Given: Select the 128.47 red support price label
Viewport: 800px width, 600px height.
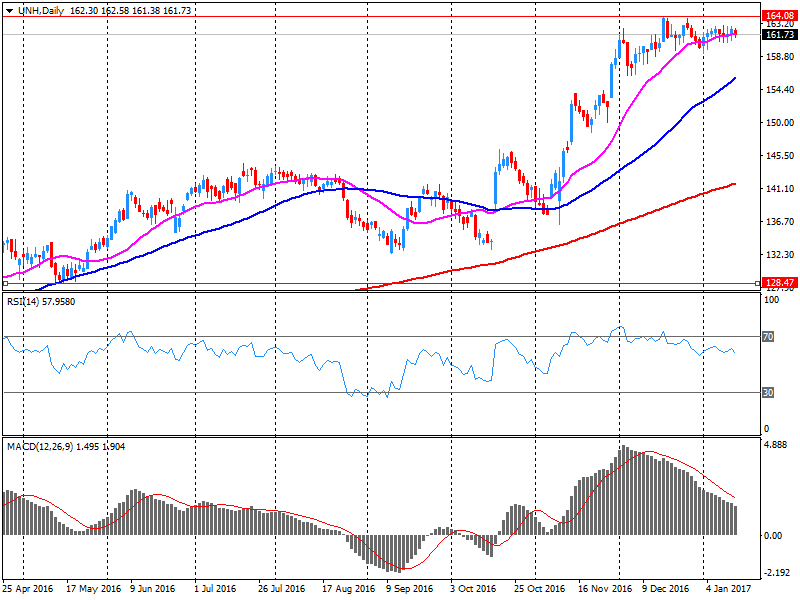Looking at the screenshot, I should (x=780, y=283).
